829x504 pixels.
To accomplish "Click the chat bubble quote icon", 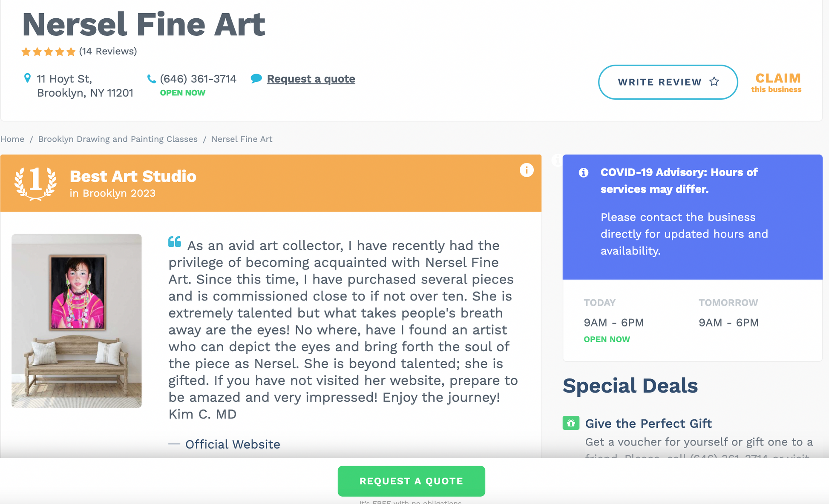I will 256,79.
